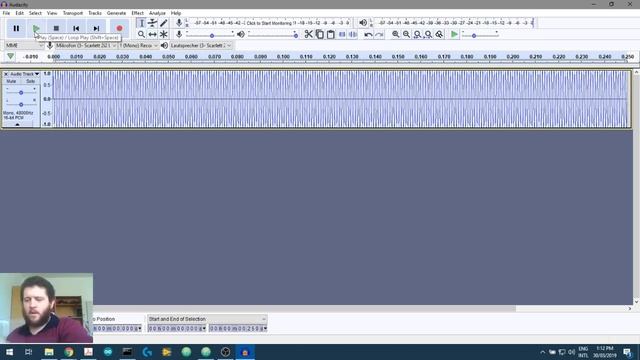Open the Edit menu

click(x=19, y=13)
